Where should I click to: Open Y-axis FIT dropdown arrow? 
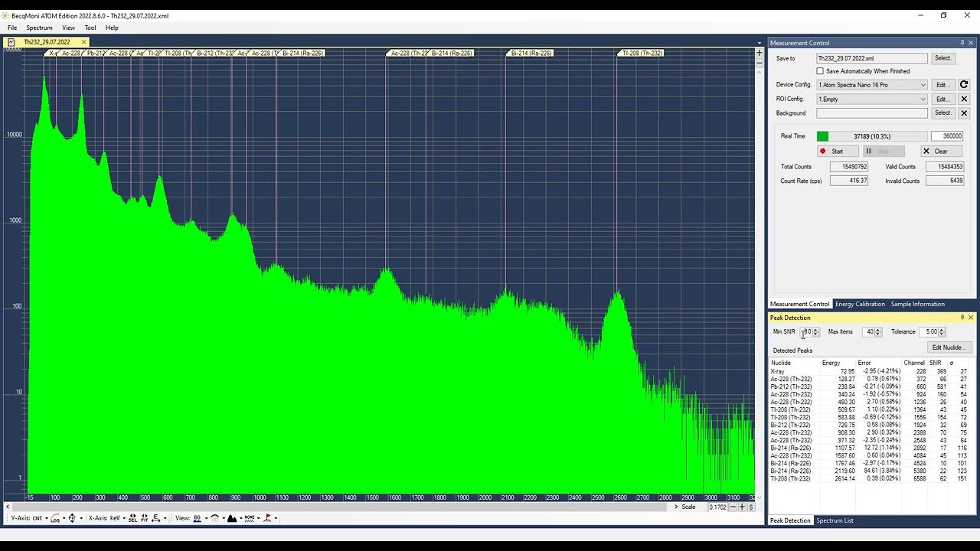coord(81,518)
